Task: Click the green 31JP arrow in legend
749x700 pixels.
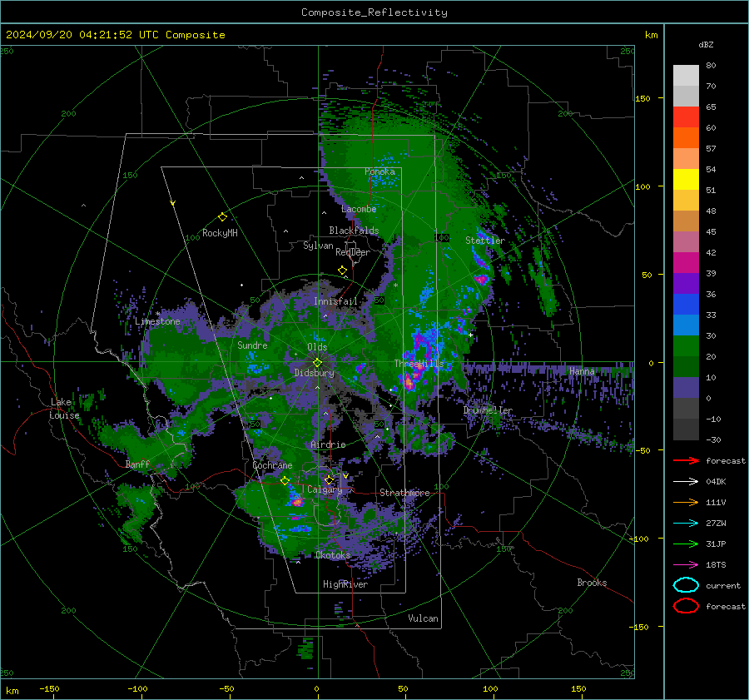Action: 686,544
